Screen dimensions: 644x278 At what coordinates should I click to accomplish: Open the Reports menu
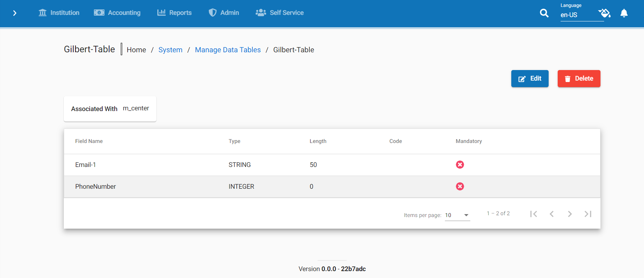pyautogui.click(x=174, y=13)
